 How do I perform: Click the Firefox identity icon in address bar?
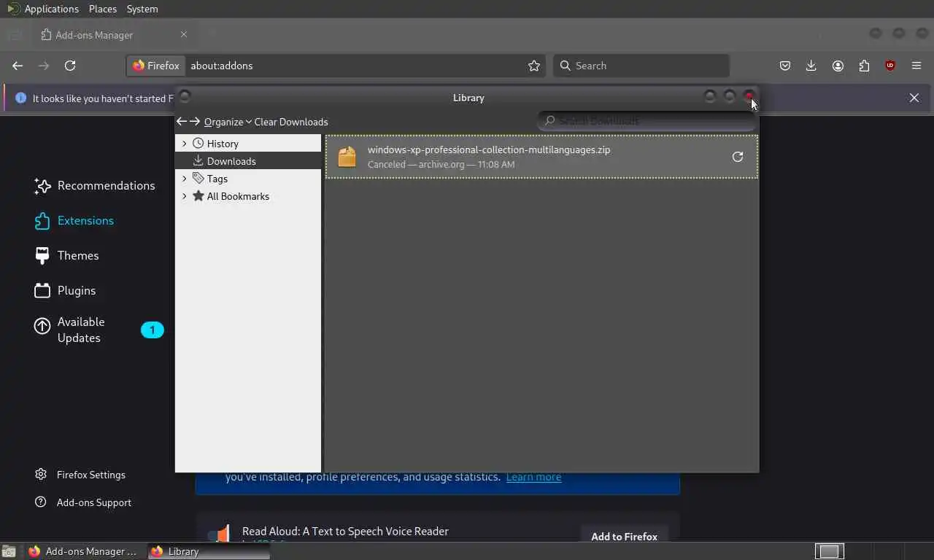click(x=156, y=66)
